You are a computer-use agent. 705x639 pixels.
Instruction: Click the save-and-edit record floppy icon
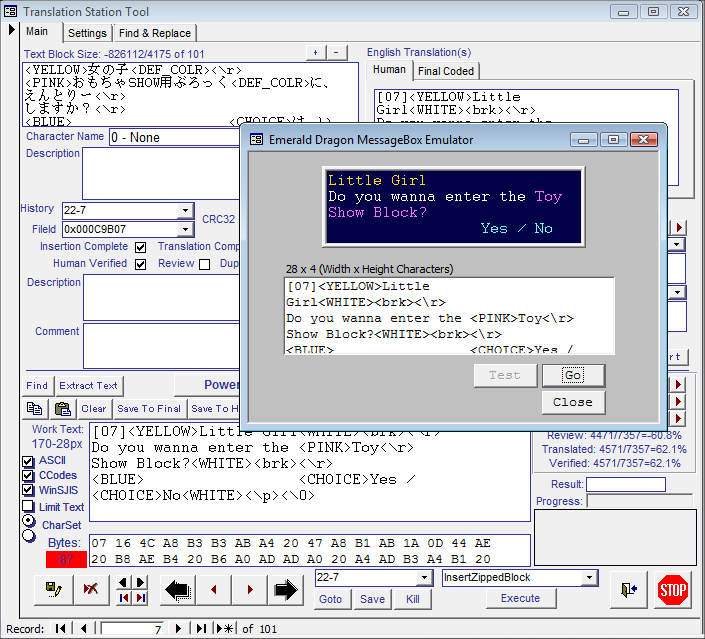point(54,589)
